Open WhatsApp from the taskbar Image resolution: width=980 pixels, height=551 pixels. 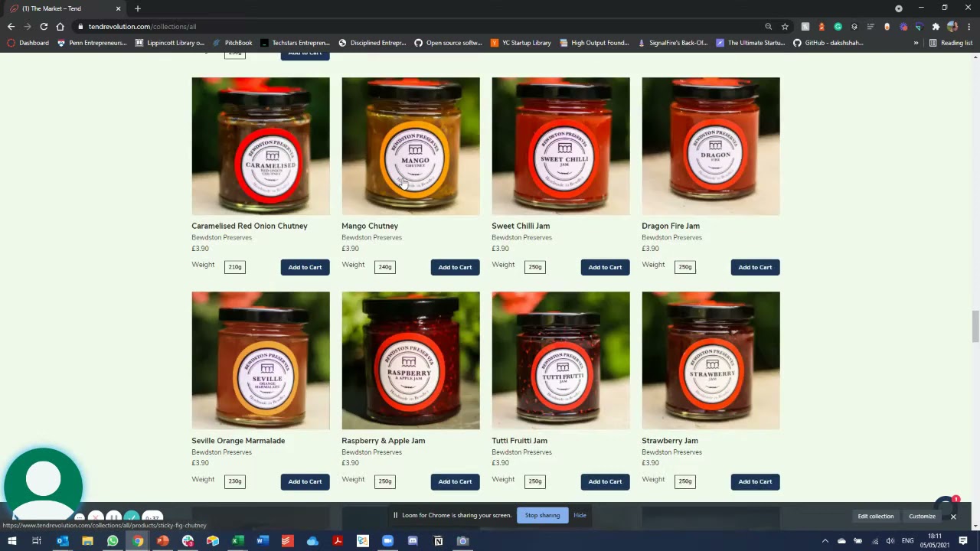coord(113,541)
